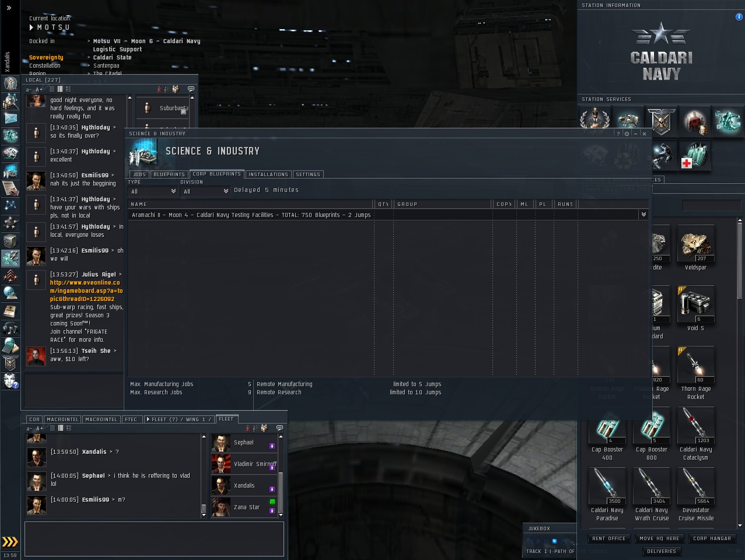The height and width of the screenshot is (560, 745).
Task: Open the Medical station service icon
Action: click(695, 156)
